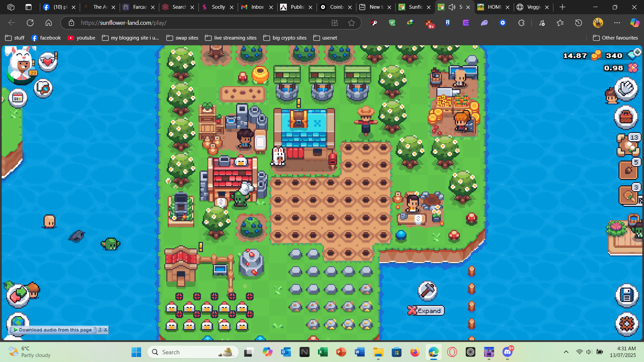The height and width of the screenshot is (362, 644).
Task: Select the inventory item with count 3
Action: (629, 195)
